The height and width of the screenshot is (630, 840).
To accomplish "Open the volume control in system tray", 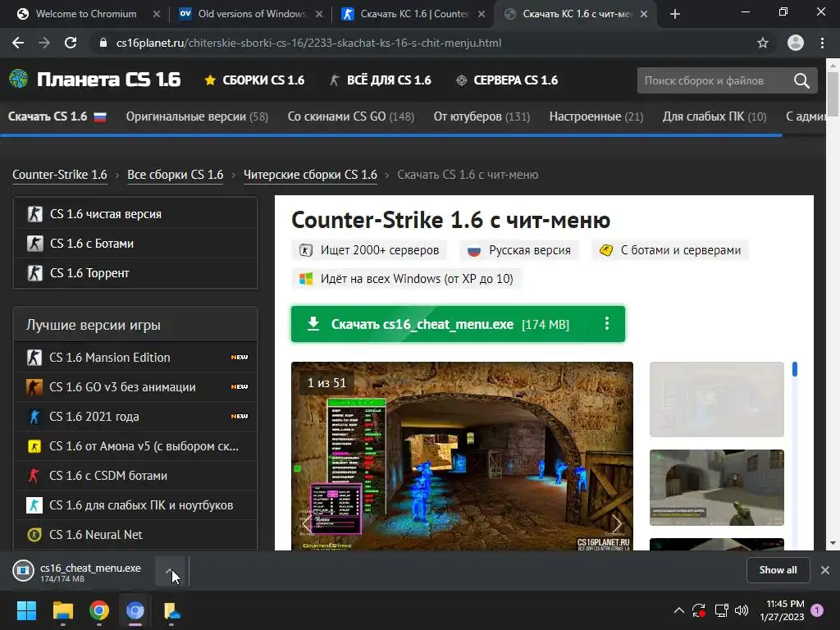I will pyautogui.click(x=742, y=610).
